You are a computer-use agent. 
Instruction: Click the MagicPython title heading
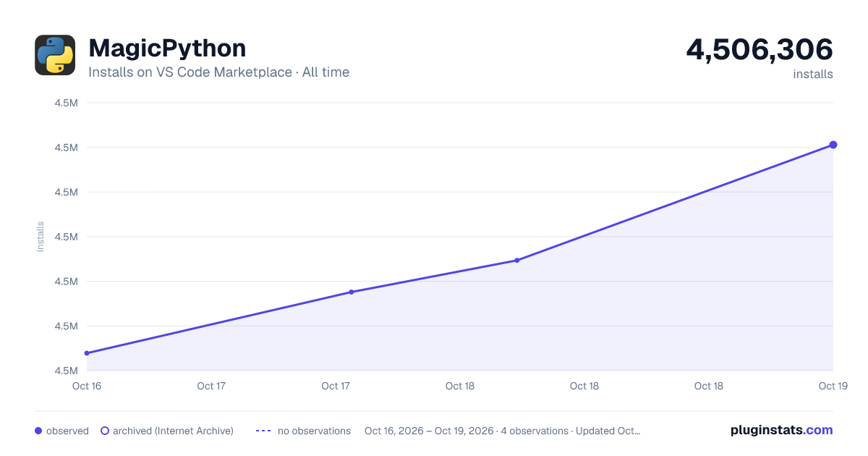pyautogui.click(x=167, y=48)
